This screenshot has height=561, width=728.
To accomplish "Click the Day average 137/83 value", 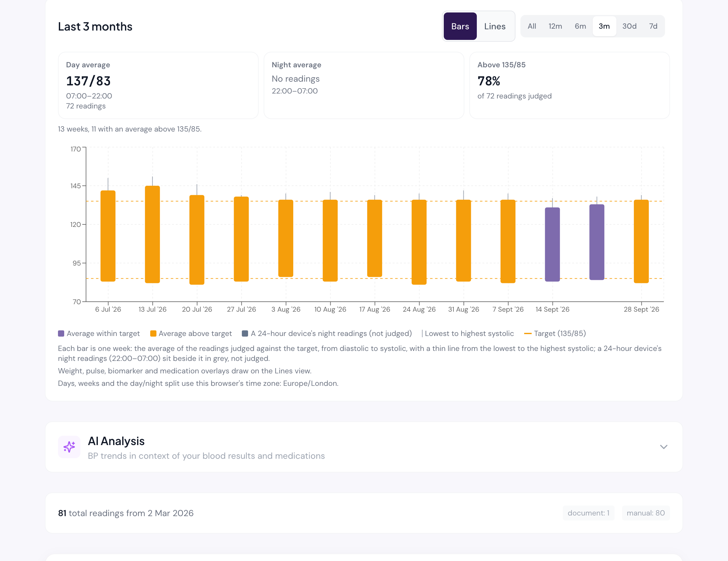I will click(88, 81).
